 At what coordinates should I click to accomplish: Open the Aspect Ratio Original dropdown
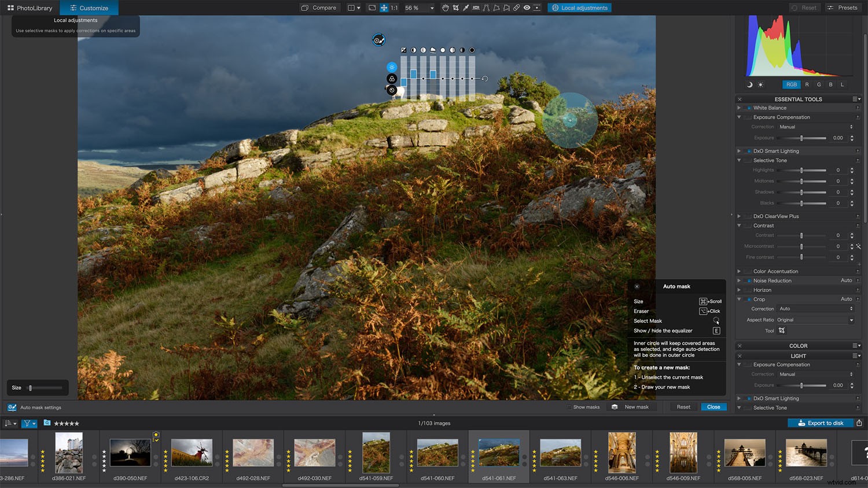[x=816, y=320]
